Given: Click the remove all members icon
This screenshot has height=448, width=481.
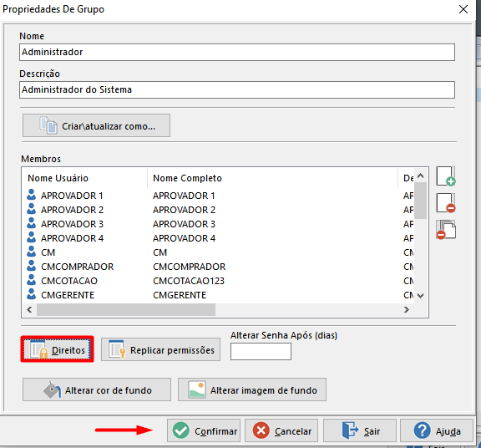Looking at the screenshot, I should 446,230.
